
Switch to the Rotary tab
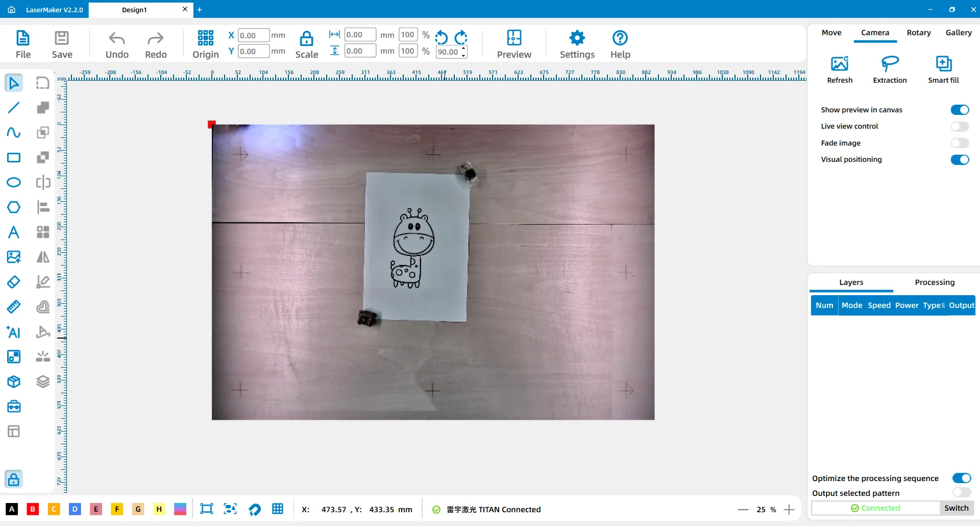pos(919,33)
